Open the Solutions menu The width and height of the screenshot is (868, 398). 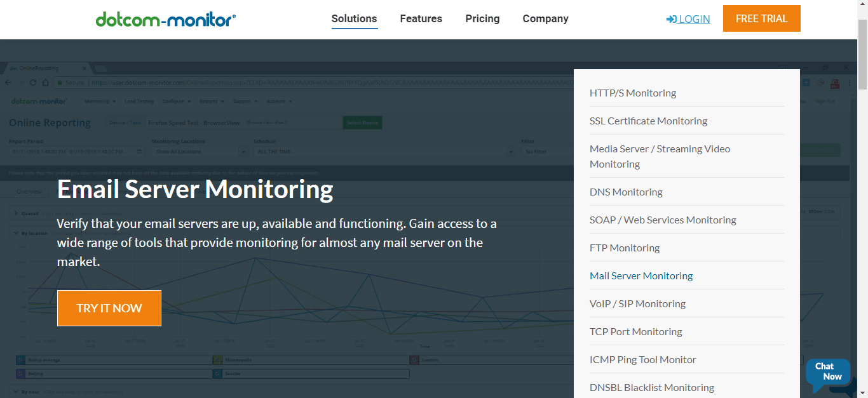pos(354,18)
